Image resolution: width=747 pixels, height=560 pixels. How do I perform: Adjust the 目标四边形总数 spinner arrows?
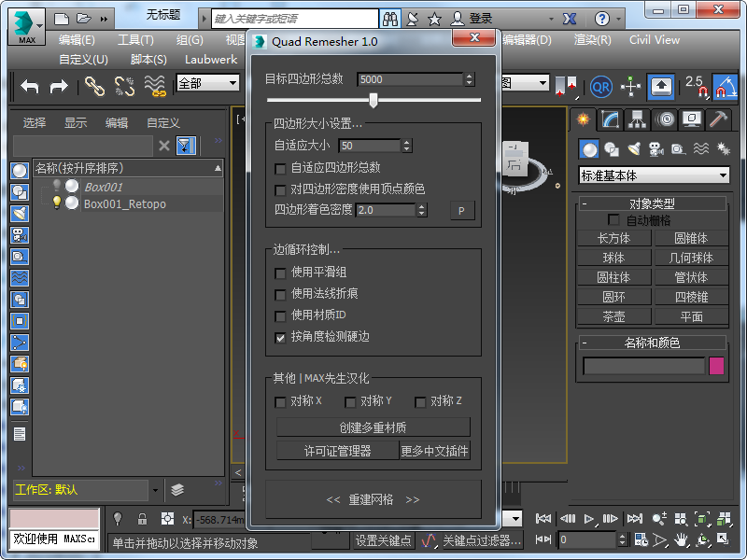[470, 79]
